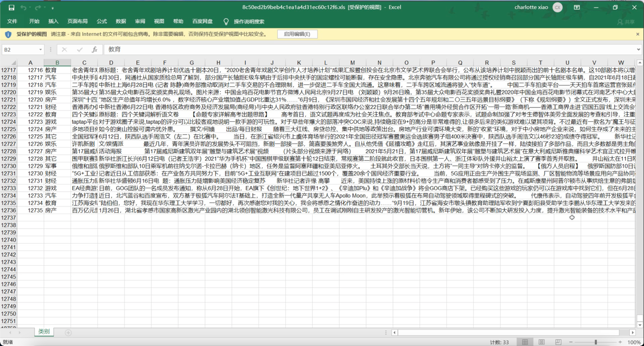
Task: Click the lightbulb Tell Me icon
Action: click(x=226, y=21)
